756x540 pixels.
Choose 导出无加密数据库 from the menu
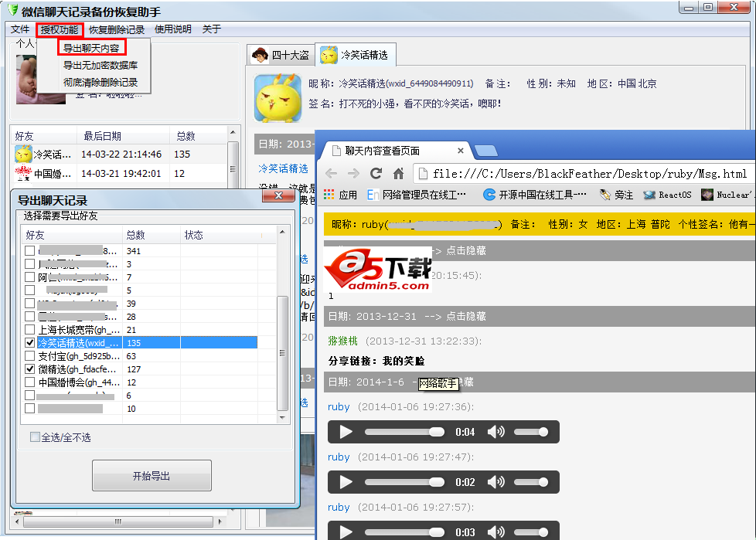pos(100,65)
